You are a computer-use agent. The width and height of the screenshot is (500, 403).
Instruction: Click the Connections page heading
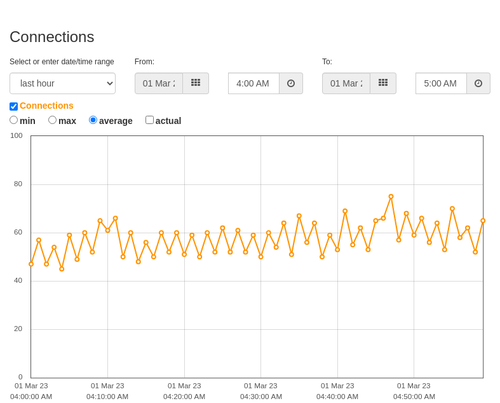click(52, 37)
